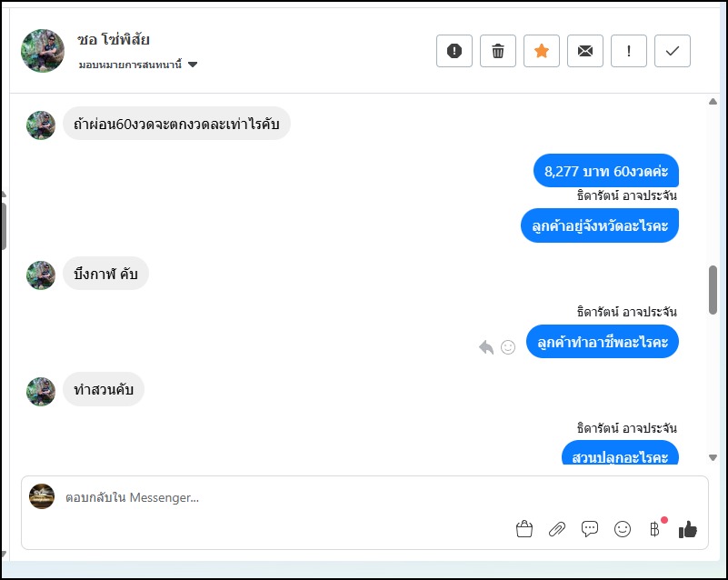The image size is (728, 580).
Task: Click the customer's profile picture in the header
Action: coord(43,51)
